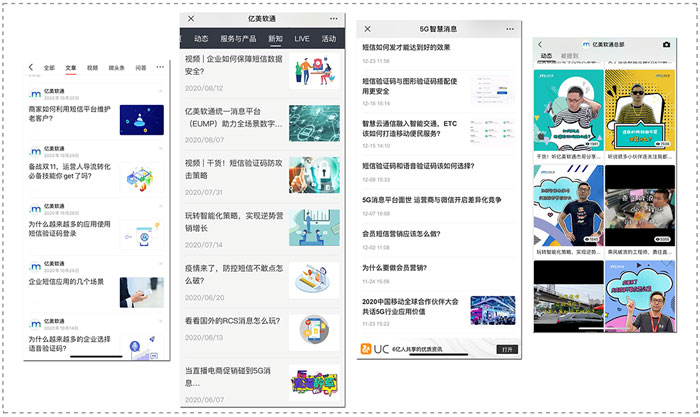Open the 微头条 tab
Viewport: 700px width, 417px height.
pos(117,68)
